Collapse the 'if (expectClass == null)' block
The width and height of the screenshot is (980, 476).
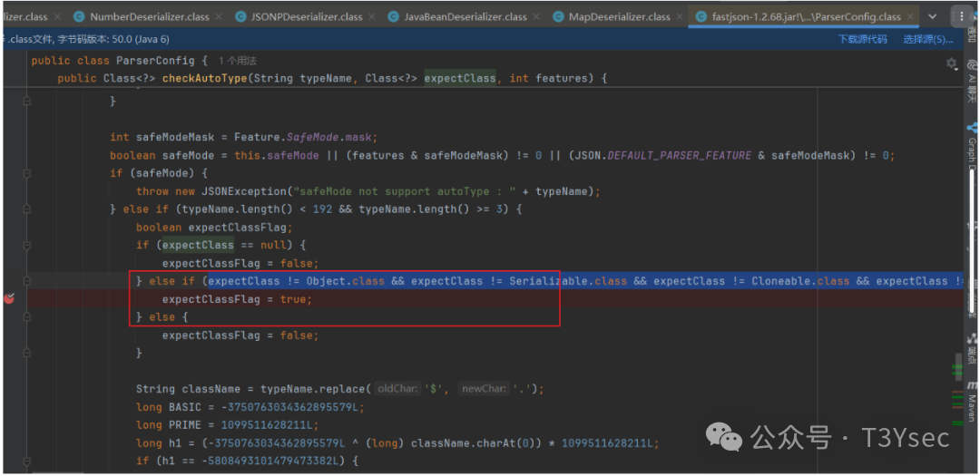(26, 245)
